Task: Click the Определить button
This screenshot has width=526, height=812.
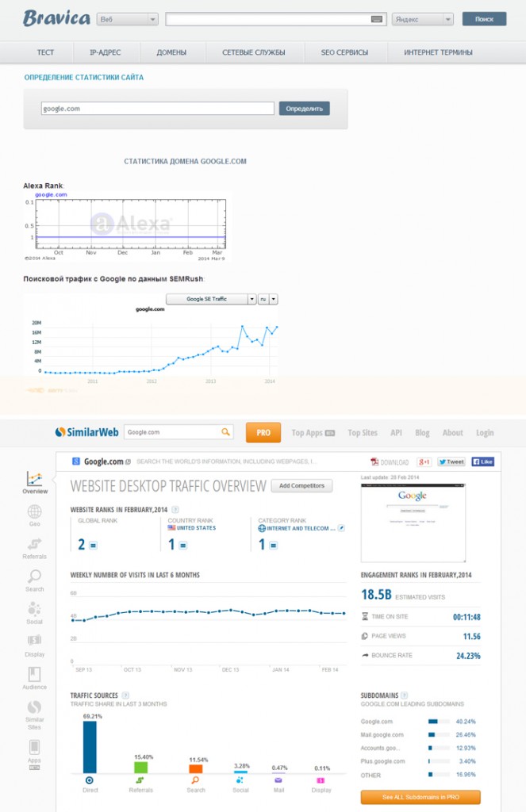Action: point(304,108)
